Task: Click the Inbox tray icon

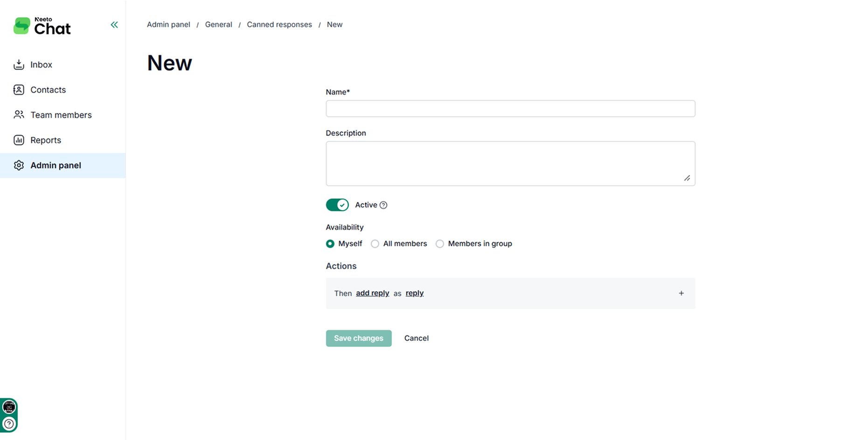Action: 19,65
